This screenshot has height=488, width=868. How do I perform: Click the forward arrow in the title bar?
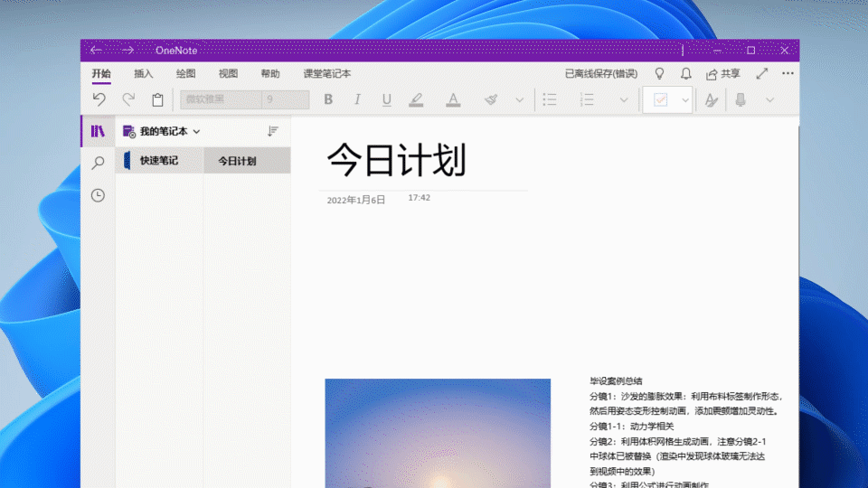[127, 51]
